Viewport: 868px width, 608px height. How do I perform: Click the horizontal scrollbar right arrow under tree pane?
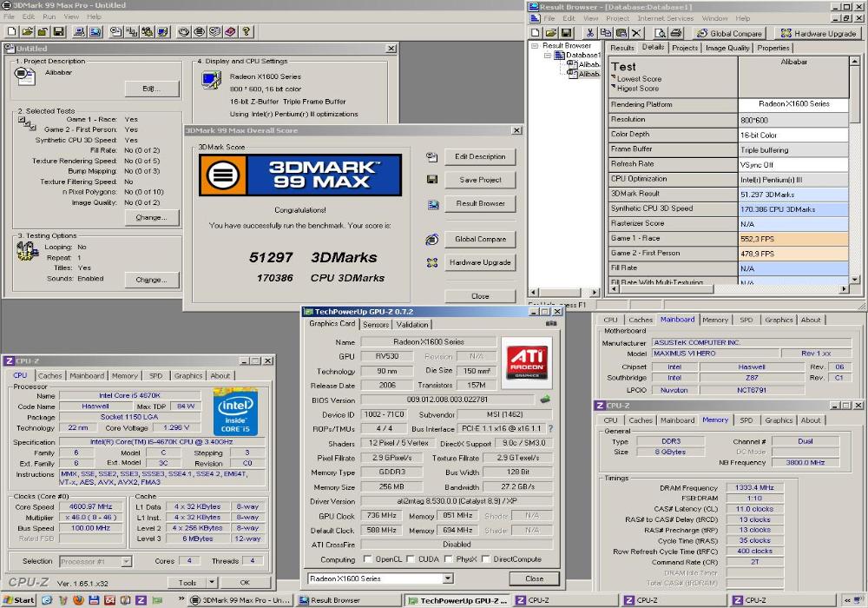click(595, 292)
